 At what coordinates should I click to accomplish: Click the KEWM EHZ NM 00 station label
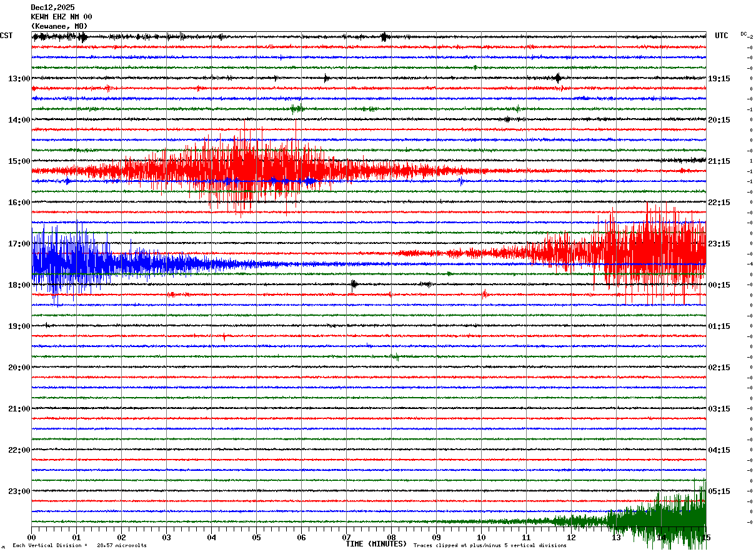coord(61,17)
